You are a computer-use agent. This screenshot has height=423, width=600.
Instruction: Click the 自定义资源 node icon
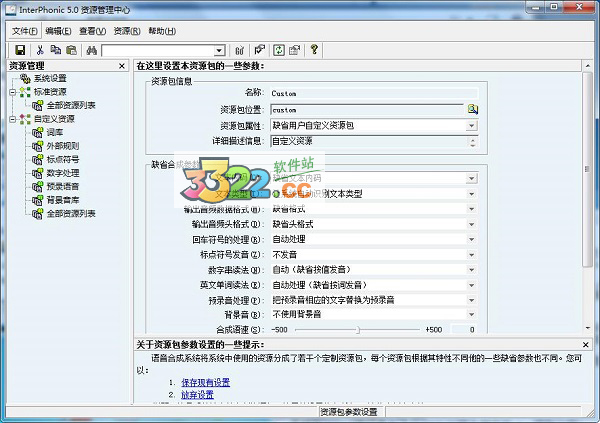pyautogui.click(x=25, y=119)
